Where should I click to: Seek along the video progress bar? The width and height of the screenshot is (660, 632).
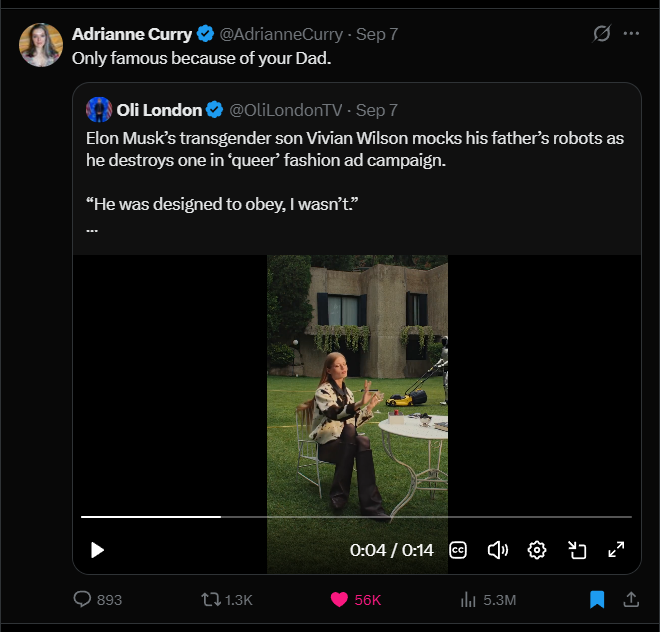point(356,517)
